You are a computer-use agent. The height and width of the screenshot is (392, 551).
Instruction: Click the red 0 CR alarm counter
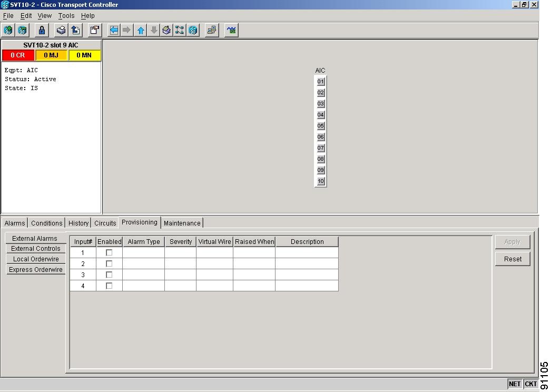[18, 55]
